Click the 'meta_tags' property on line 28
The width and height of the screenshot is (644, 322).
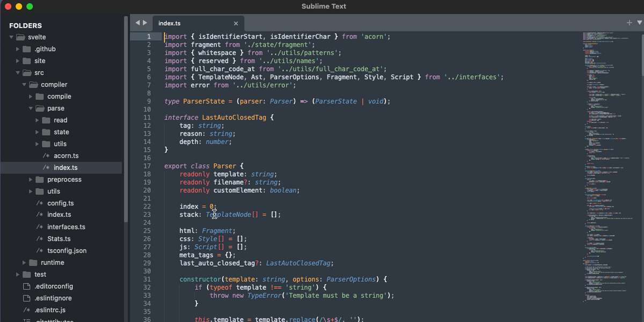[196, 255]
